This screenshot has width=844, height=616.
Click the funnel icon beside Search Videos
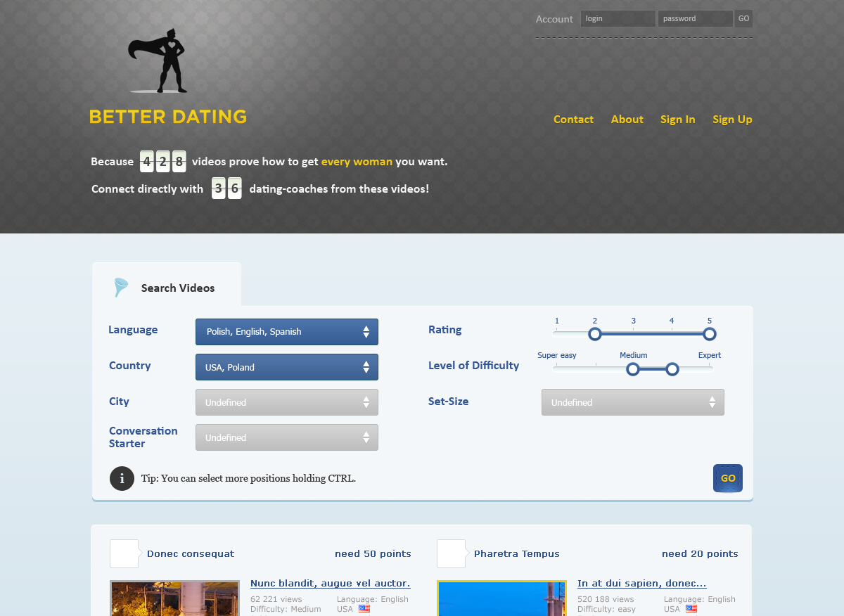(x=122, y=288)
